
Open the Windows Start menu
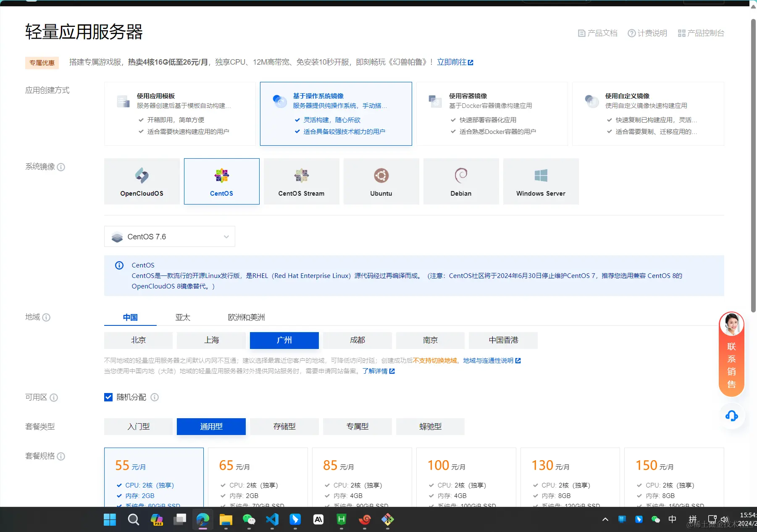110,520
